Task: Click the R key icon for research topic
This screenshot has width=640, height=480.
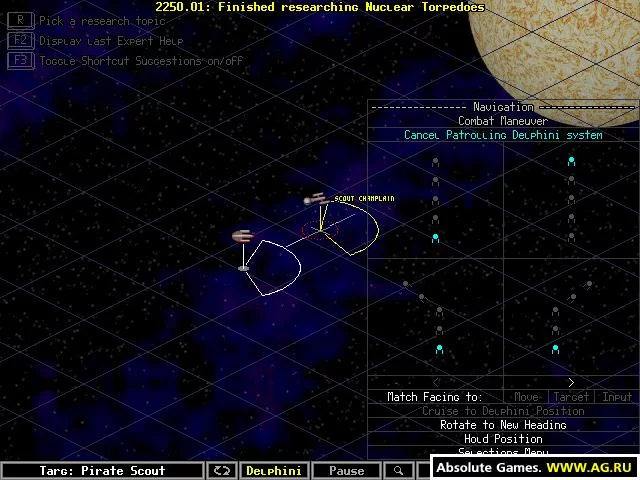Action: (x=20, y=20)
